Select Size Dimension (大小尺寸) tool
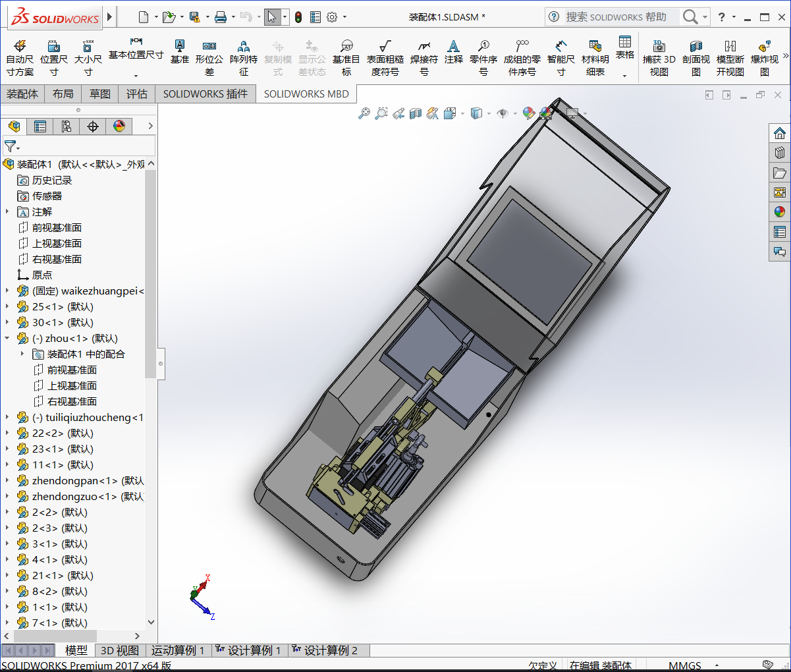 88,58
